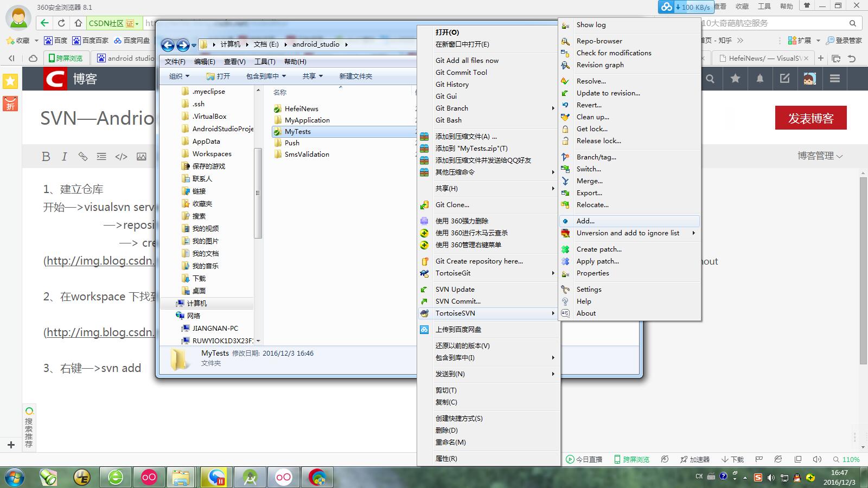Click the 登录管家 link
Viewport: 868px width, 488px height.
[x=844, y=41]
